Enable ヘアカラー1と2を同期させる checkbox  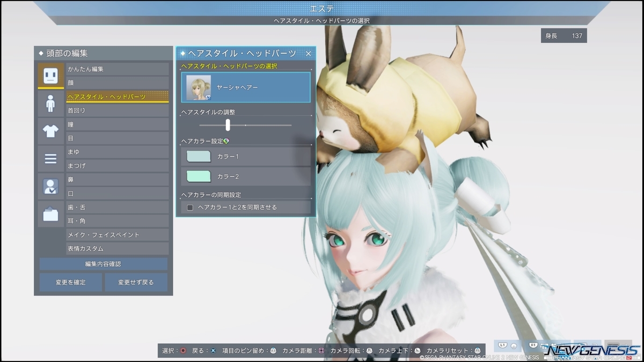tap(190, 207)
